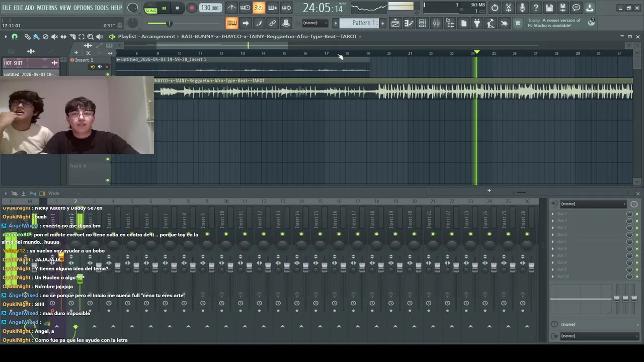Open undo history icon

point(495,8)
